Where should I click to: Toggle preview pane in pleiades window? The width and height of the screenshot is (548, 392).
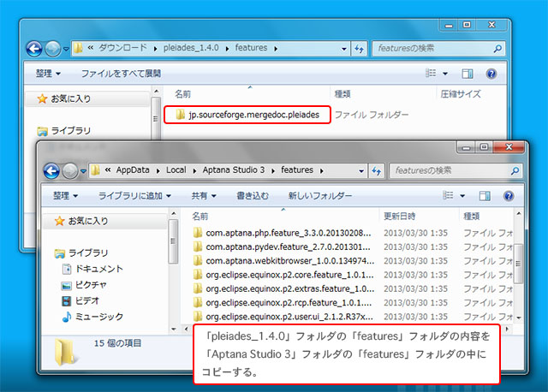[468, 74]
